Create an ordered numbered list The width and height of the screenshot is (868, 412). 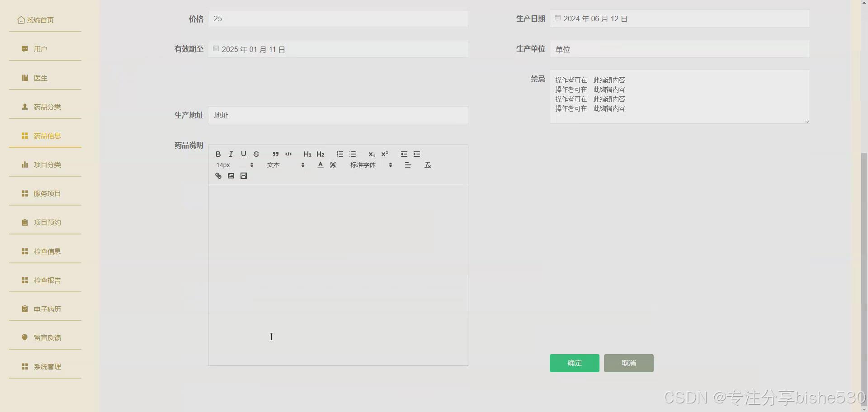tap(340, 154)
